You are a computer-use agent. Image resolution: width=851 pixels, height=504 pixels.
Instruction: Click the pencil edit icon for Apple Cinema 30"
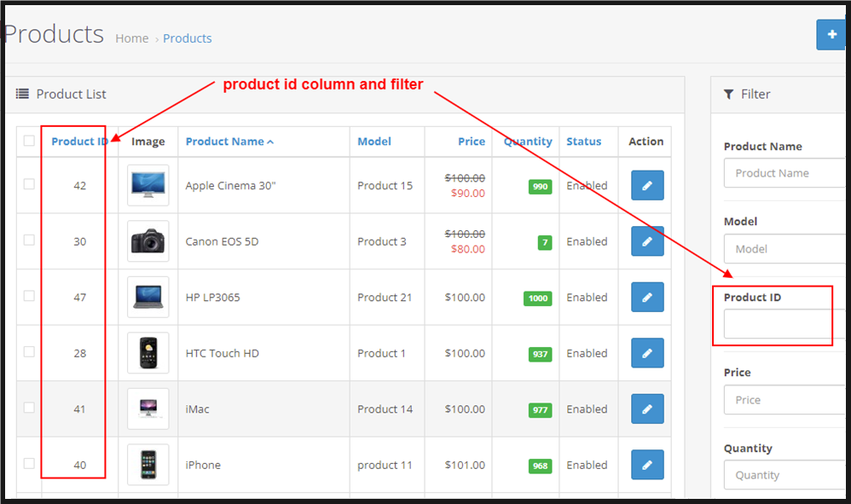647,185
